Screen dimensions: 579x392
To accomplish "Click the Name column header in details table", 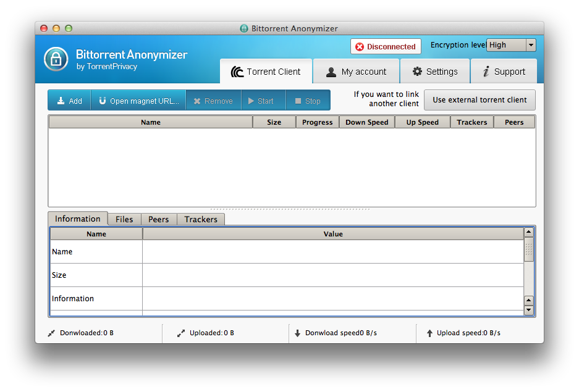I will pos(96,234).
